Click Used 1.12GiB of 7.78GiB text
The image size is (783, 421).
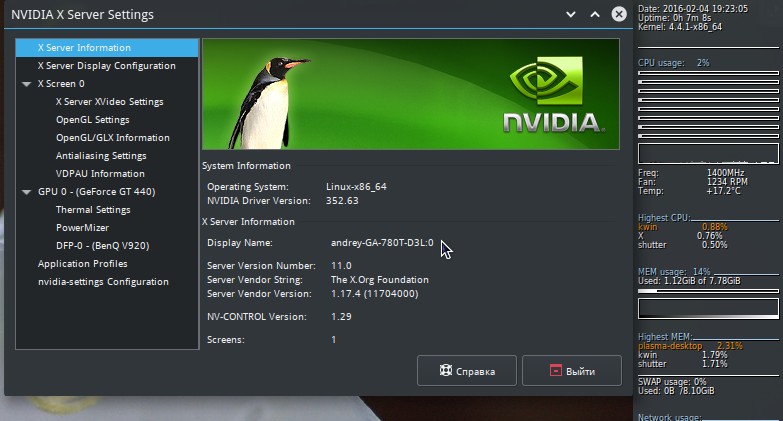689,281
